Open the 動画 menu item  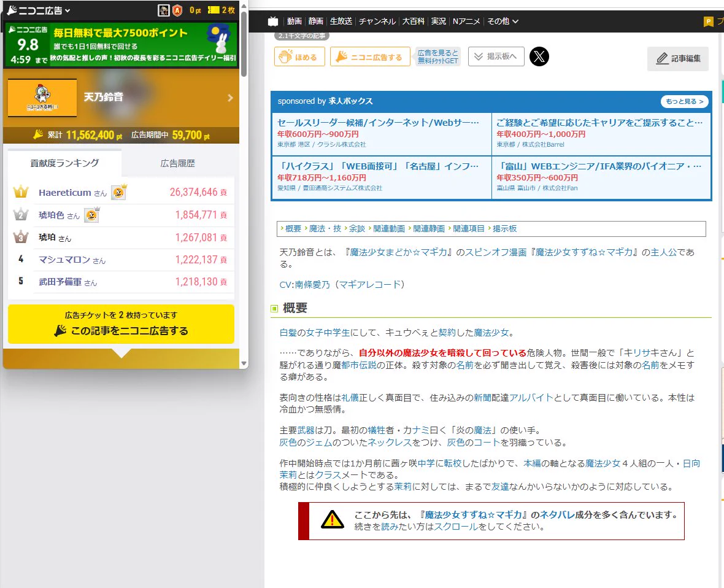pos(294,21)
